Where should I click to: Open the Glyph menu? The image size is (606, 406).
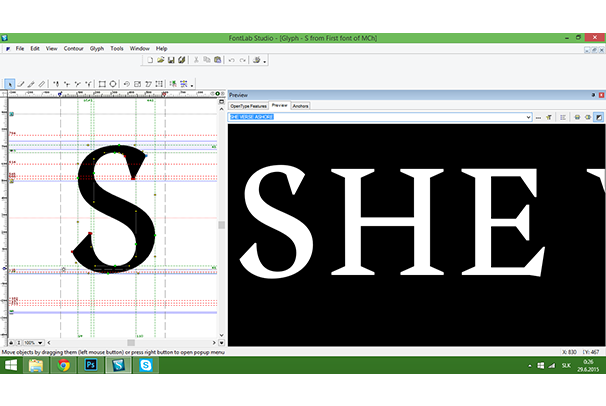pyautogui.click(x=97, y=48)
